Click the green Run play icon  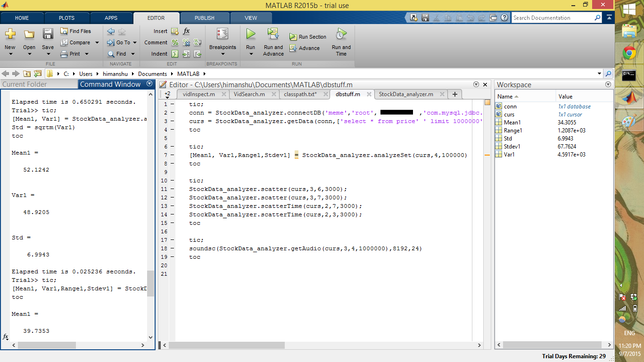(251, 34)
